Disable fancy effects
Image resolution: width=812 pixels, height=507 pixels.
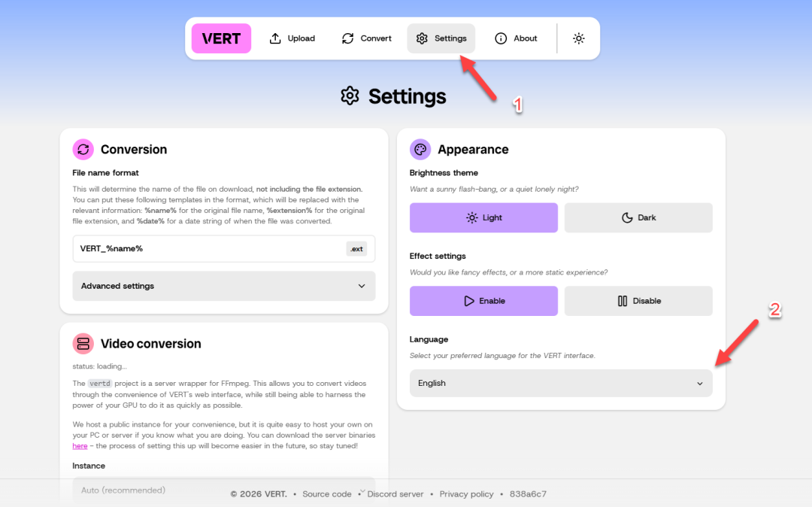[638, 301]
